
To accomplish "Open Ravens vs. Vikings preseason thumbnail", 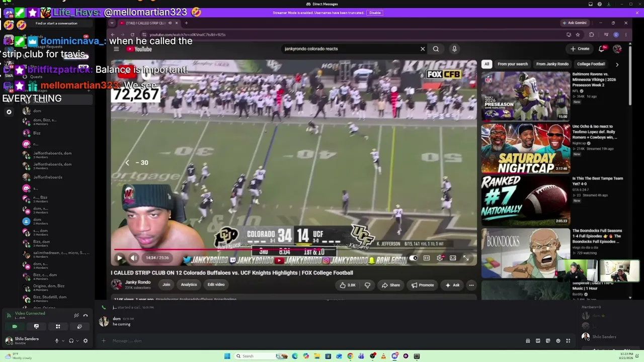I will [525, 96].
